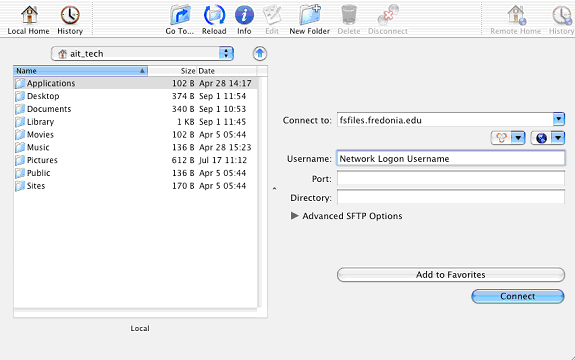Expand Advanced SFTP Options

click(x=294, y=216)
